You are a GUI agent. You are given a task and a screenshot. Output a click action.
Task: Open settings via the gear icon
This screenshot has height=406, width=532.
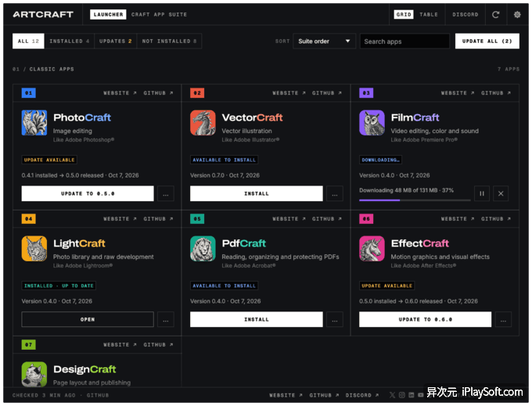tap(517, 15)
